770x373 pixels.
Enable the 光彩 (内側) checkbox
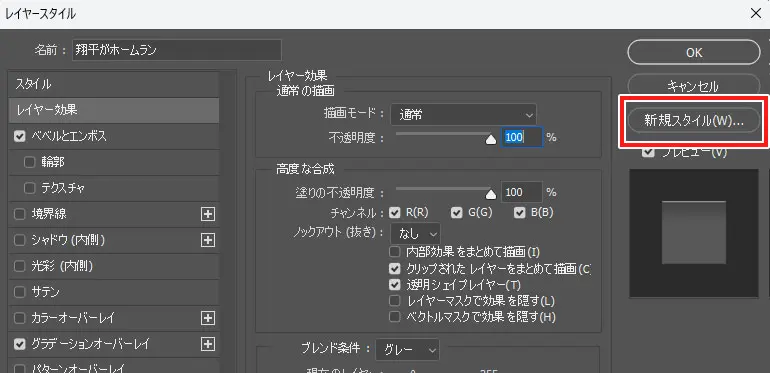20,266
